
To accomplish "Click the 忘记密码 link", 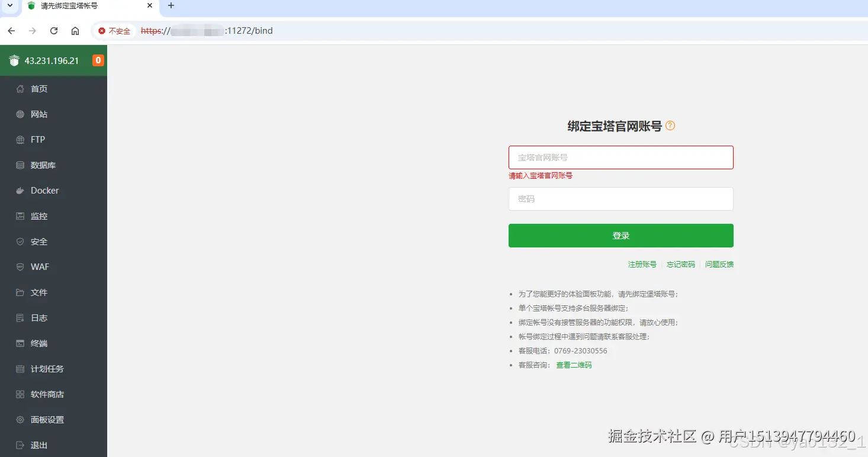I will pos(681,265).
